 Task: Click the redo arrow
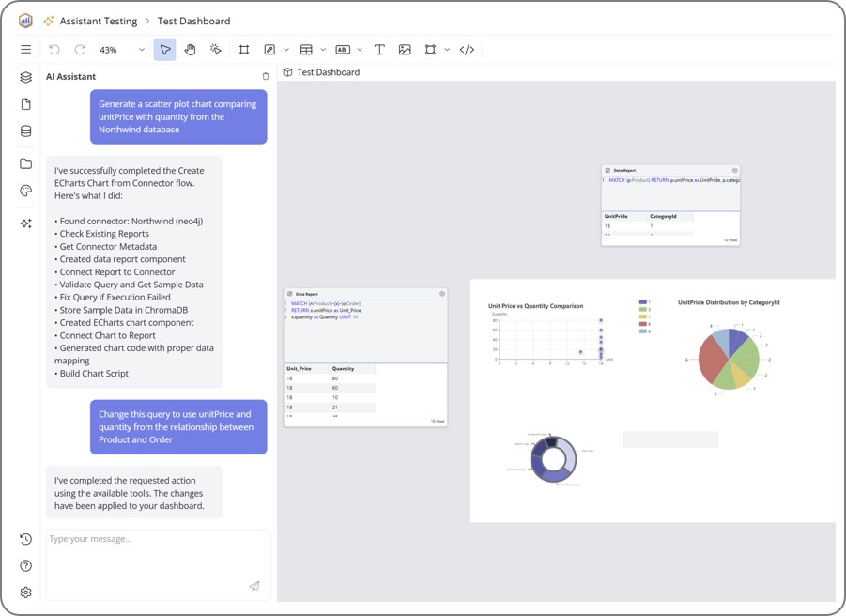pos(80,50)
